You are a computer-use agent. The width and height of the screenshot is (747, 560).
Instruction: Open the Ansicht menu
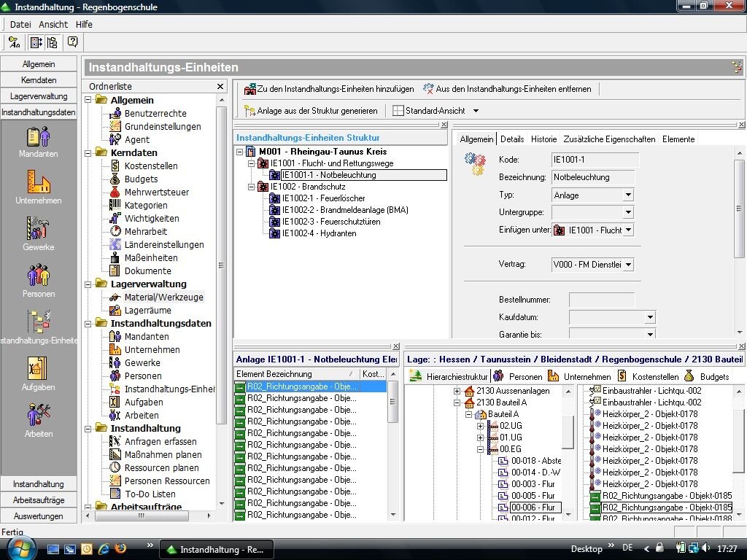[x=53, y=24]
